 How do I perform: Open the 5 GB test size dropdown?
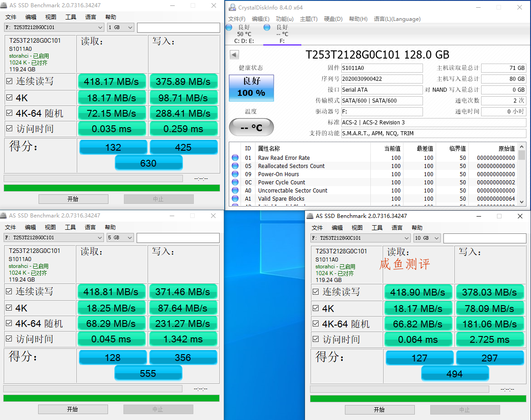tap(120, 238)
